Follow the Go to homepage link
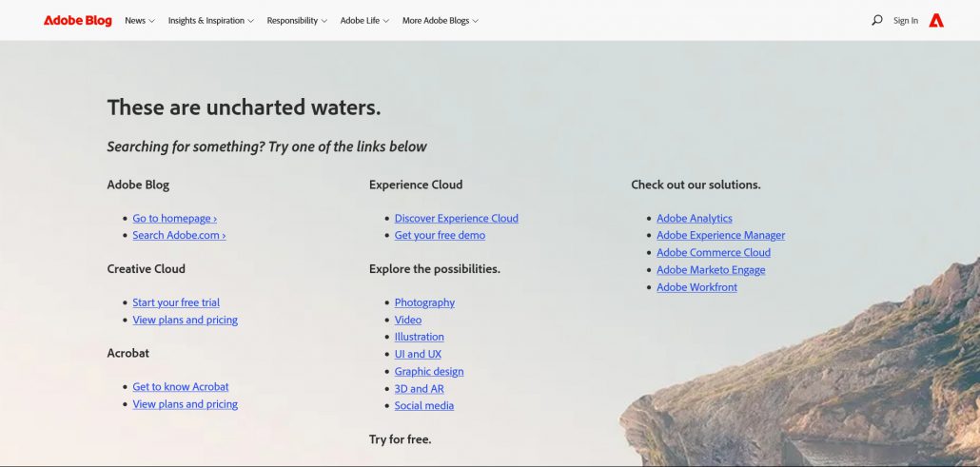This screenshot has width=980, height=467. [x=174, y=219]
